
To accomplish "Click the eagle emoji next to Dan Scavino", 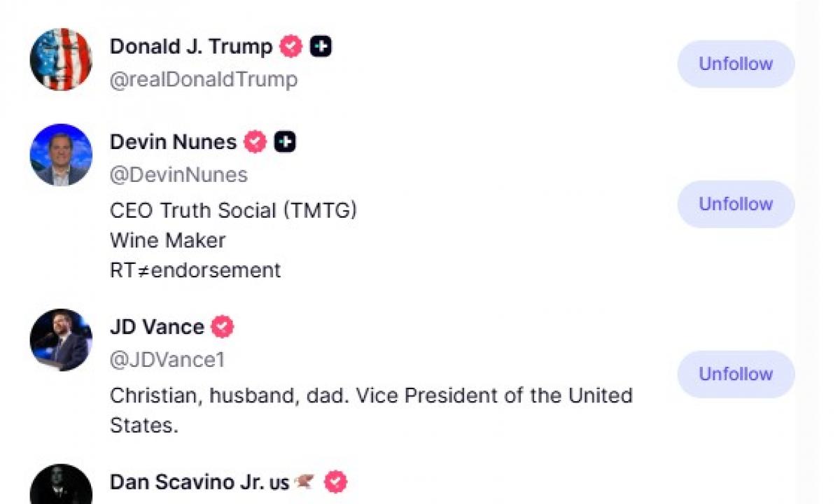I will [304, 482].
